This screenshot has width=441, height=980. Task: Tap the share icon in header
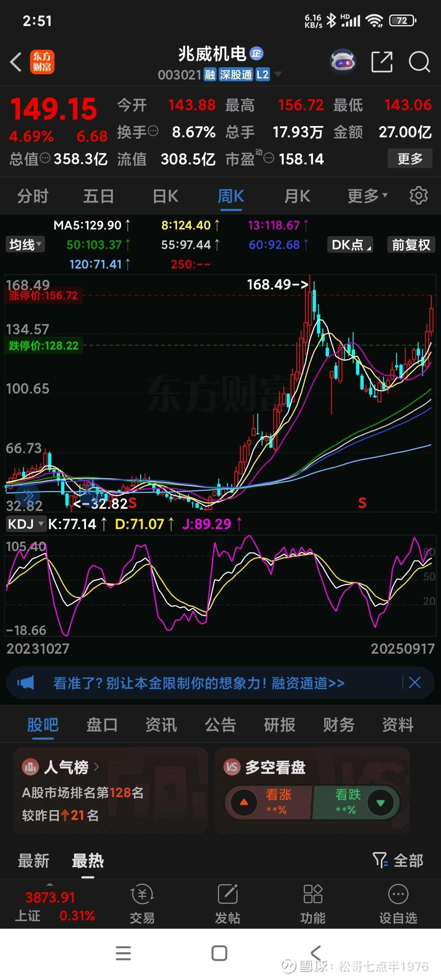[x=382, y=62]
